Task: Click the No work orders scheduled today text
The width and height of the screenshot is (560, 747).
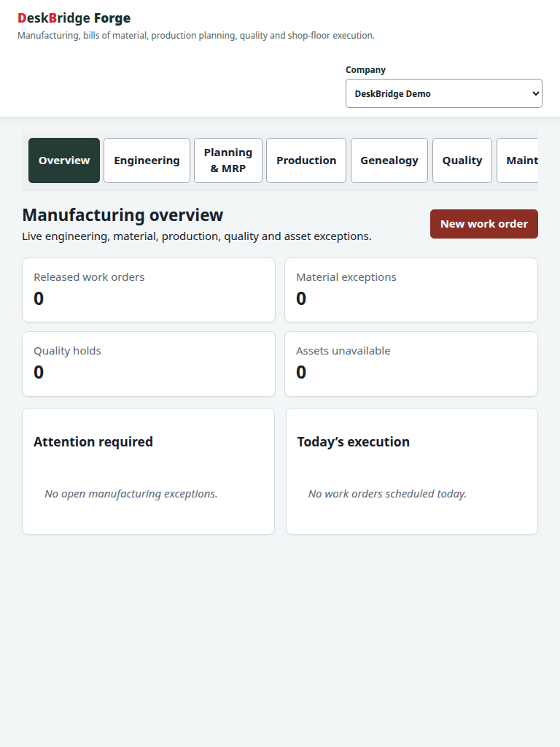Action: pyautogui.click(x=387, y=494)
